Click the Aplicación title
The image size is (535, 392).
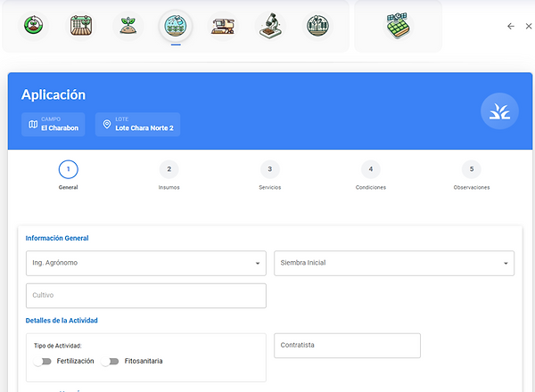click(x=53, y=94)
